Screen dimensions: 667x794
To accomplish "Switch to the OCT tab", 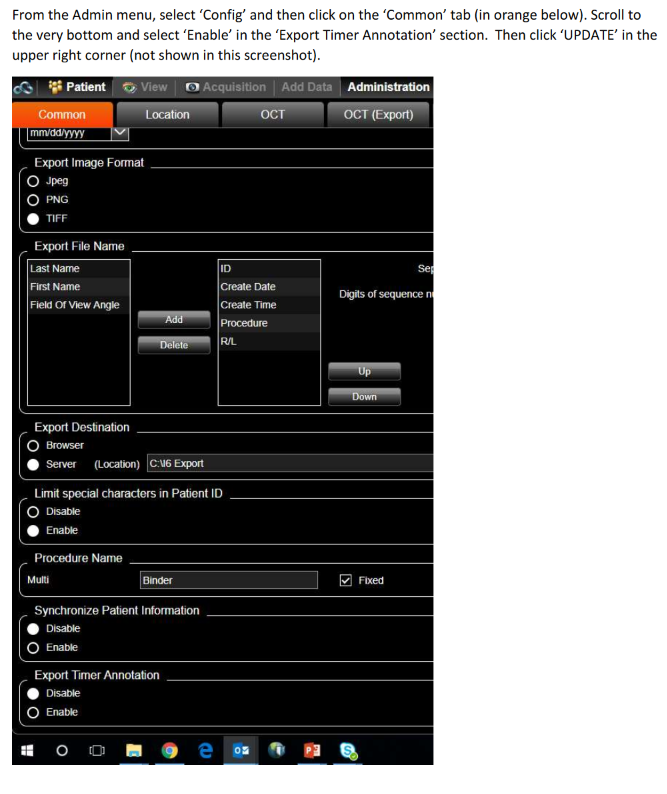I will coord(272,114).
